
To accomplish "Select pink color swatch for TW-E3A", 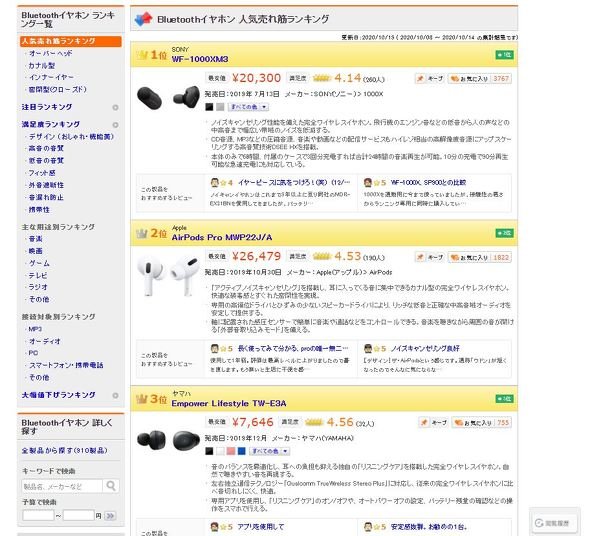I will (231, 451).
